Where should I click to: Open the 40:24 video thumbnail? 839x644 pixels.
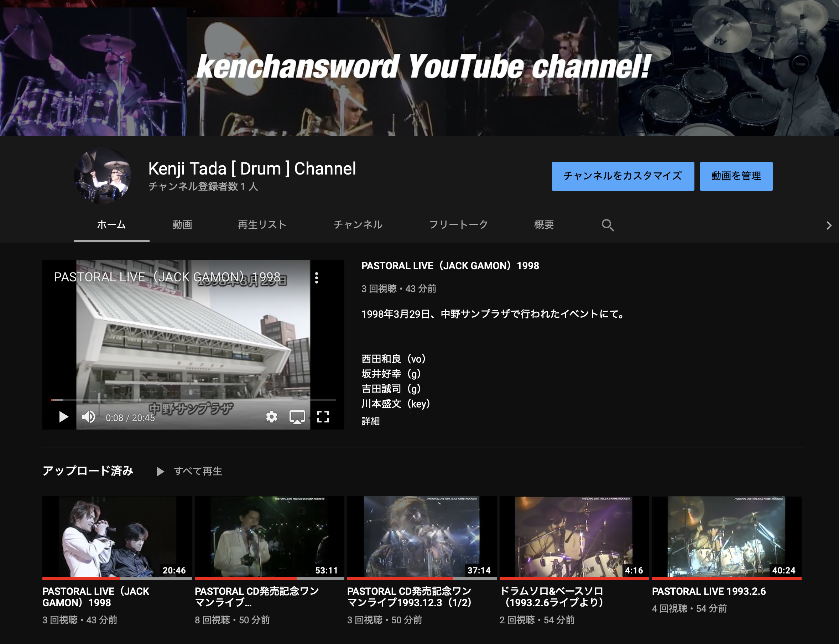tap(727, 537)
